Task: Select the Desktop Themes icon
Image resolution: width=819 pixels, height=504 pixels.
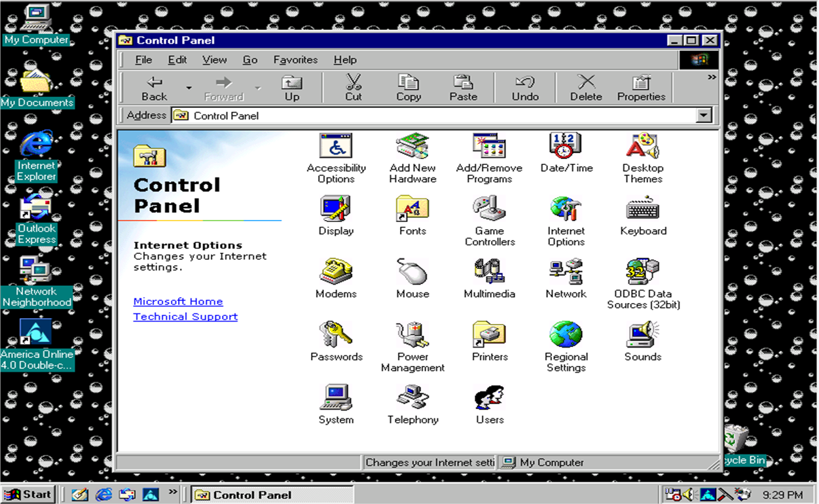Action: point(642,146)
